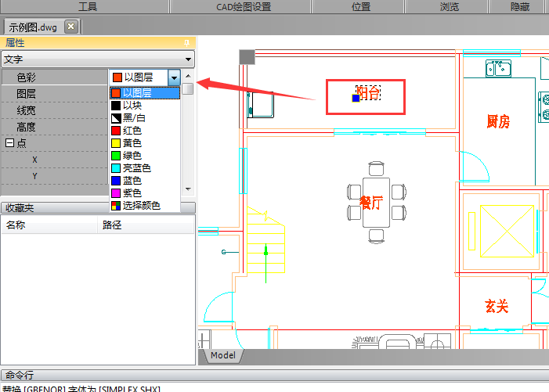Select 绿色 green color option
549x392 pixels.
pyautogui.click(x=132, y=156)
